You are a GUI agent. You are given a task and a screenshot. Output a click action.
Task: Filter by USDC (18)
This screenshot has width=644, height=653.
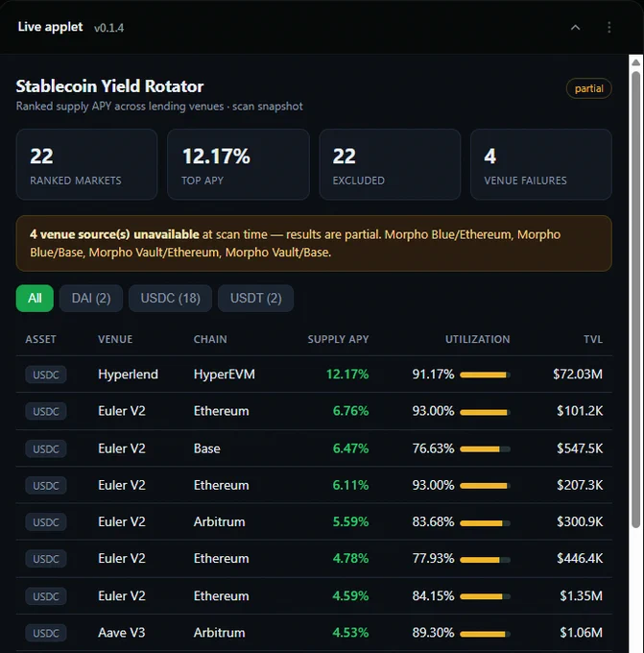pyautogui.click(x=170, y=299)
